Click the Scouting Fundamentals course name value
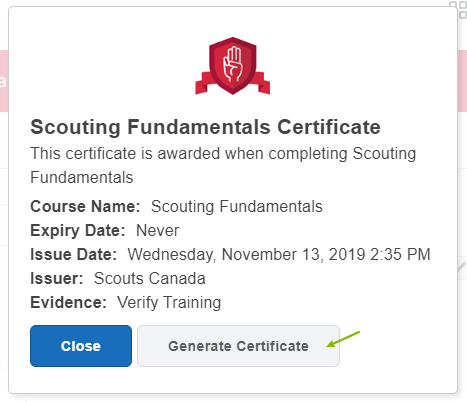The image size is (467, 402). pyautogui.click(x=237, y=206)
